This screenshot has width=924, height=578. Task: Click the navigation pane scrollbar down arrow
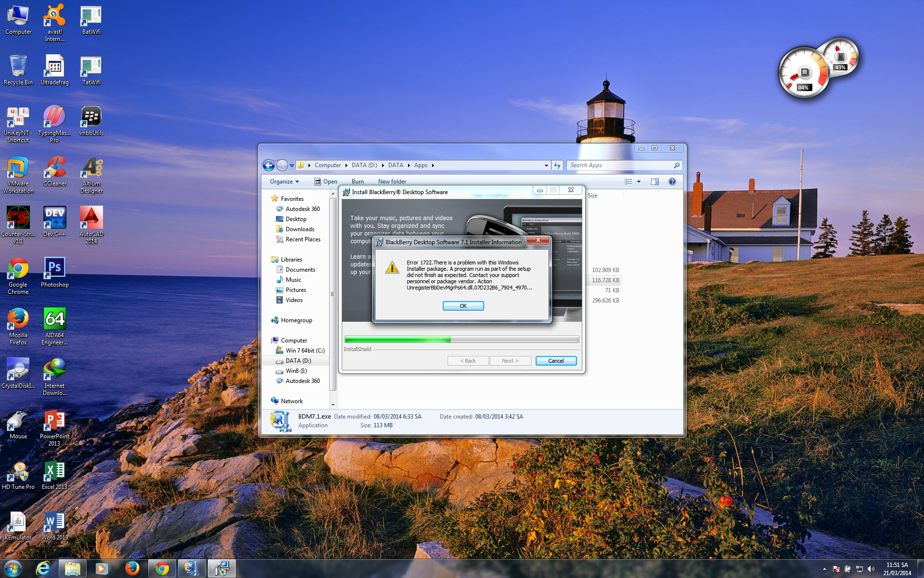pyautogui.click(x=333, y=405)
